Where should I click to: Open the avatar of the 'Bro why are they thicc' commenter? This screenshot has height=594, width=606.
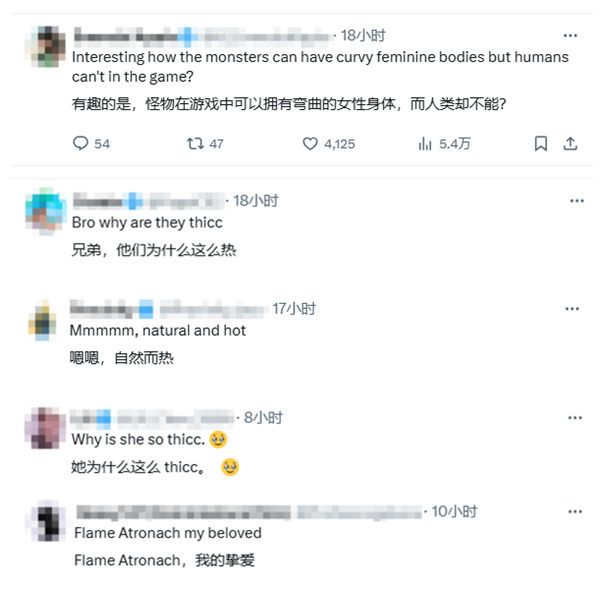pyautogui.click(x=45, y=211)
